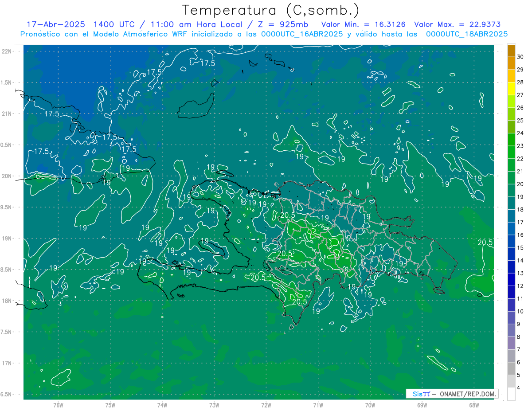Click the "20N" latitude axis label
The height and width of the screenshot is (411, 532).
(x=7, y=176)
